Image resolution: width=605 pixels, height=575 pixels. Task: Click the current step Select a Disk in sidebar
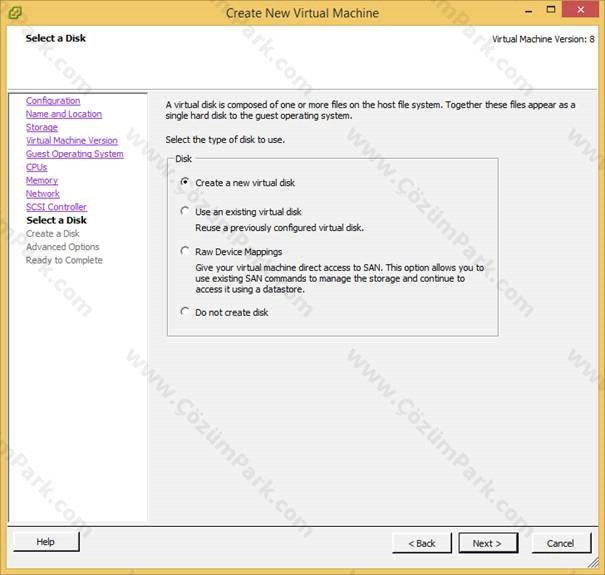[57, 220]
